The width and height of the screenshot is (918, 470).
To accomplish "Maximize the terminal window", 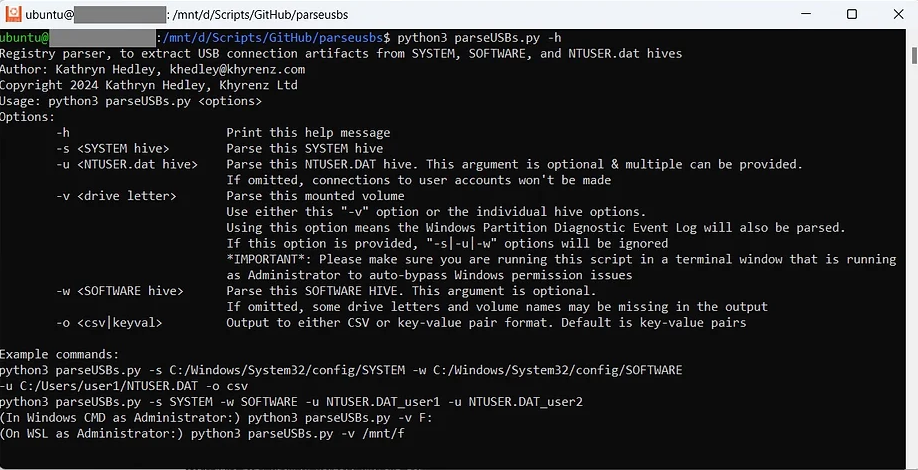I will (852, 14).
